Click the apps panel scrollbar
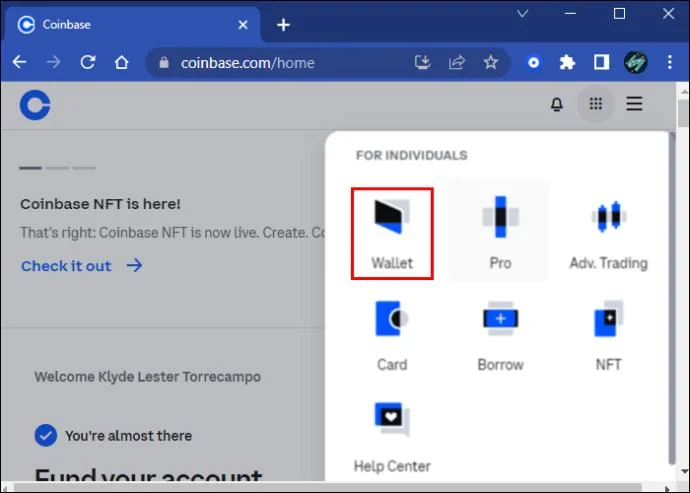The height and width of the screenshot is (493, 690). point(672,298)
